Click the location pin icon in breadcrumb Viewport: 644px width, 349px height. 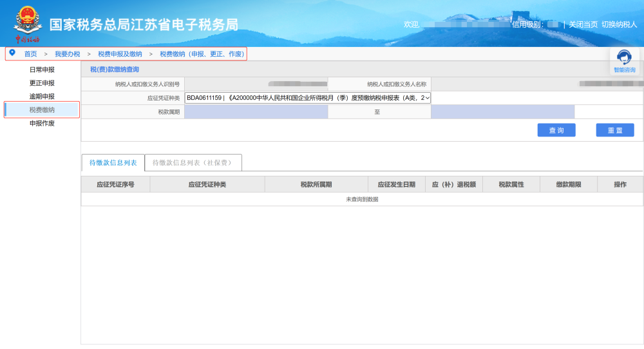pyautogui.click(x=12, y=53)
